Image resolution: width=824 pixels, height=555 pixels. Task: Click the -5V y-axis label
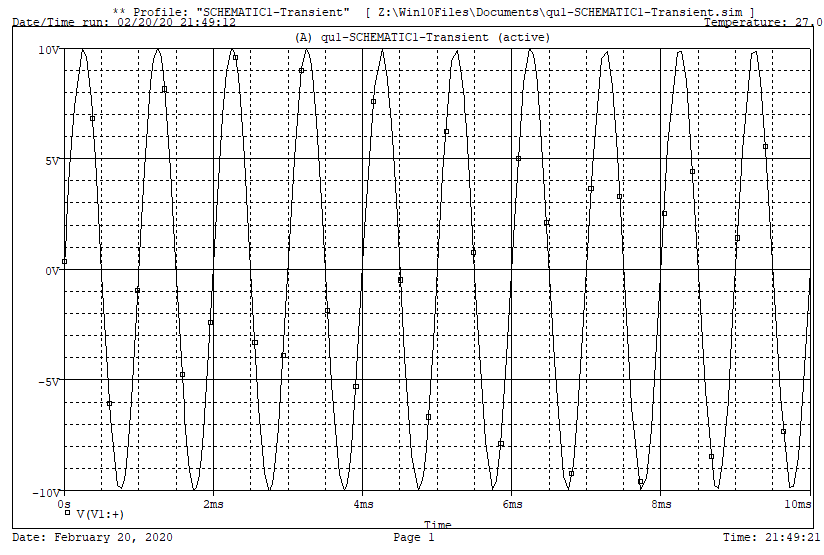(x=48, y=382)
